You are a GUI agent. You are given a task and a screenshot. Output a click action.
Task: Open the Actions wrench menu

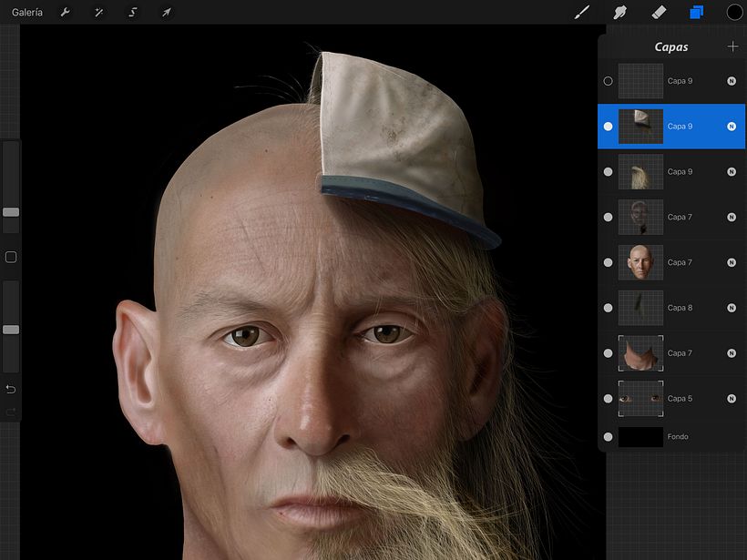[65, 13]
